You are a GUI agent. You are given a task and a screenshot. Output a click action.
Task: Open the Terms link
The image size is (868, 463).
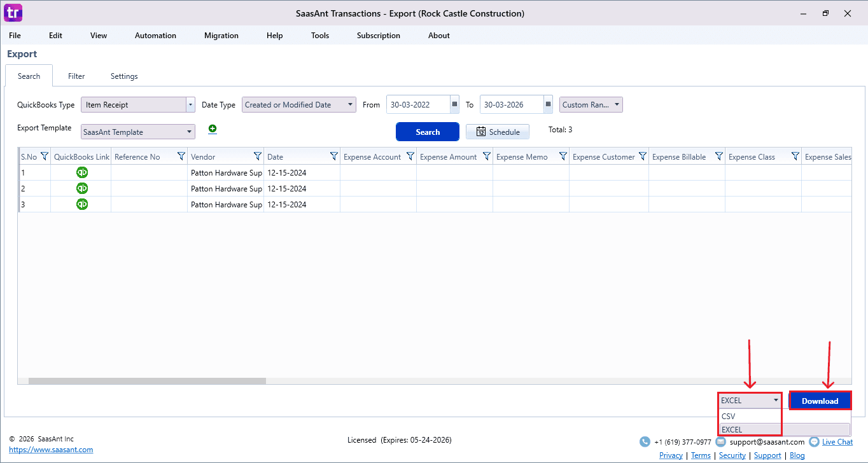(x=701, y=455)
